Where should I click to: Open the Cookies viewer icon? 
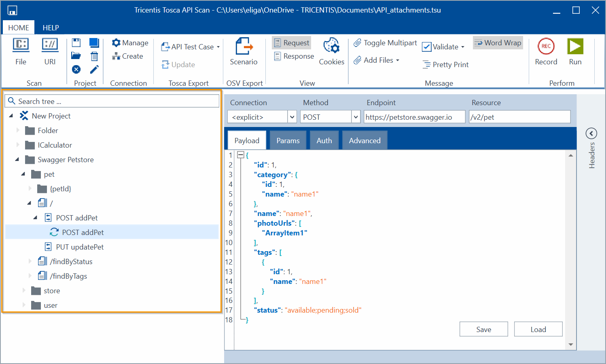pos(331,46)
